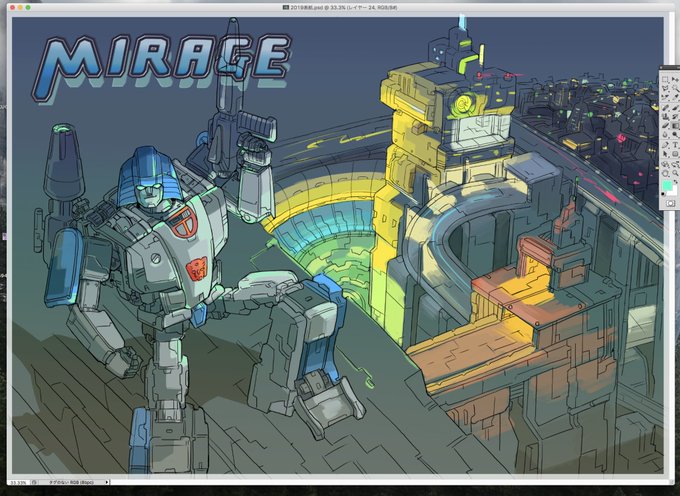Select the Path Selection arrow tool
The image size is (680, 496).
(665, 154)
